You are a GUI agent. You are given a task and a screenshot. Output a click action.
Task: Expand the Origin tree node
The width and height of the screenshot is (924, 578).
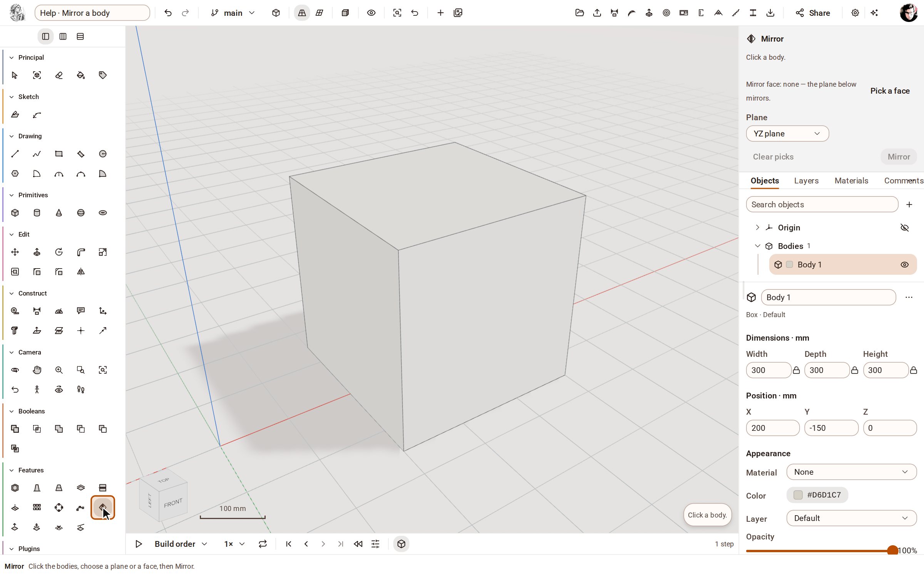(757, 227)
